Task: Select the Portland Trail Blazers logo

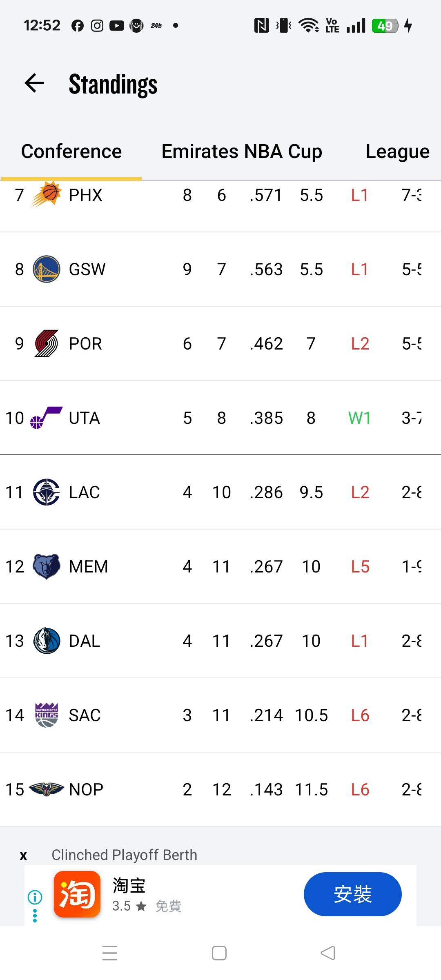Action: pyautogui.click(x=46, y=343)
